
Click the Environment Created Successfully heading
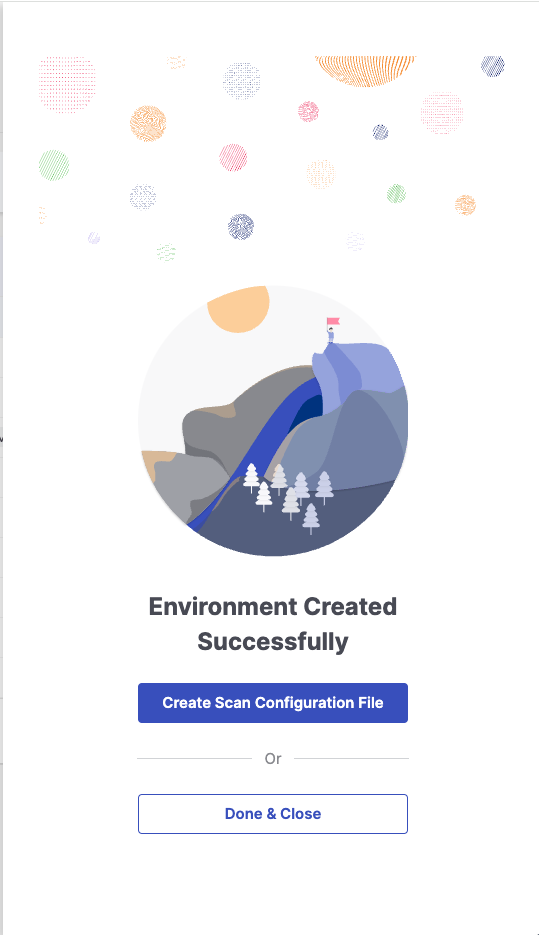coord(273,624)
